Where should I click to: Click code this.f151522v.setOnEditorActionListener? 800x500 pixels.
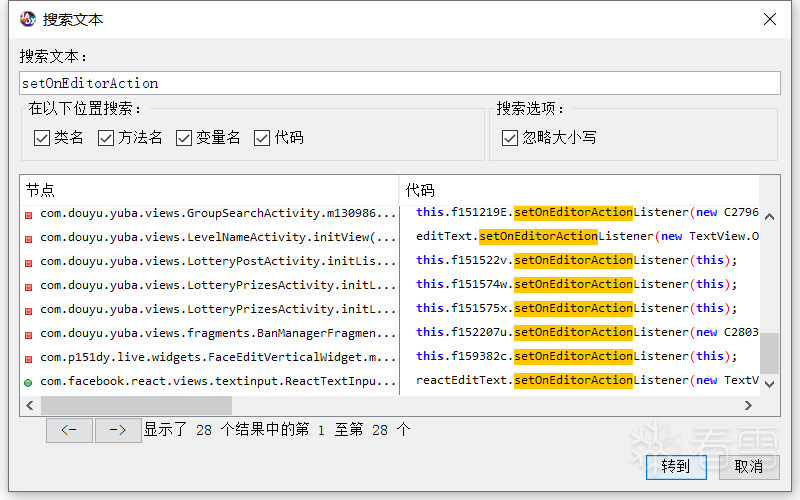click(x=577, y=260)
